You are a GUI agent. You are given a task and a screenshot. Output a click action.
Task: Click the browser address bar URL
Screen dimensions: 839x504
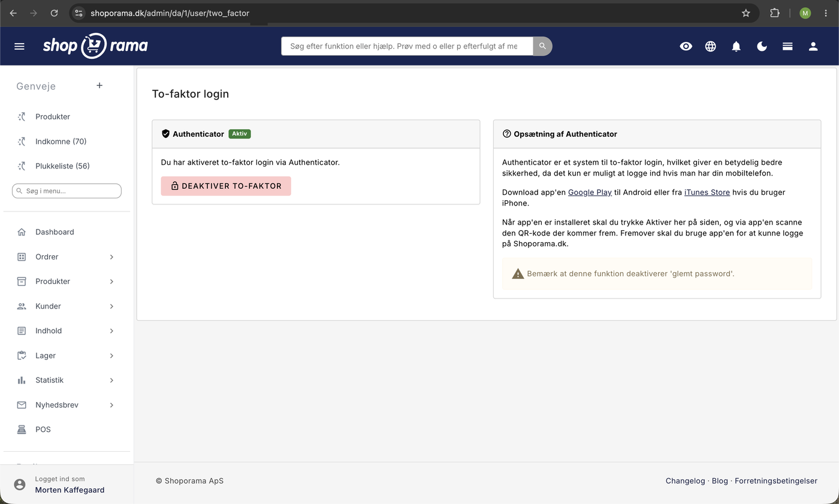click(x=170, y=13)
